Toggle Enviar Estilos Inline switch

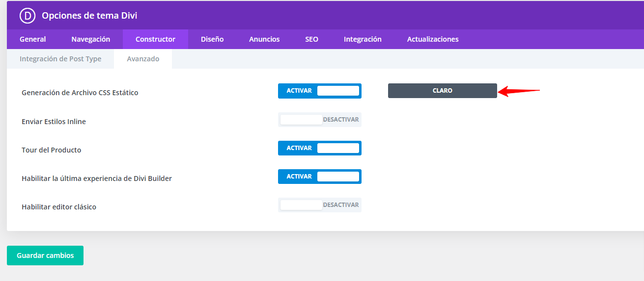pos(320,119)
